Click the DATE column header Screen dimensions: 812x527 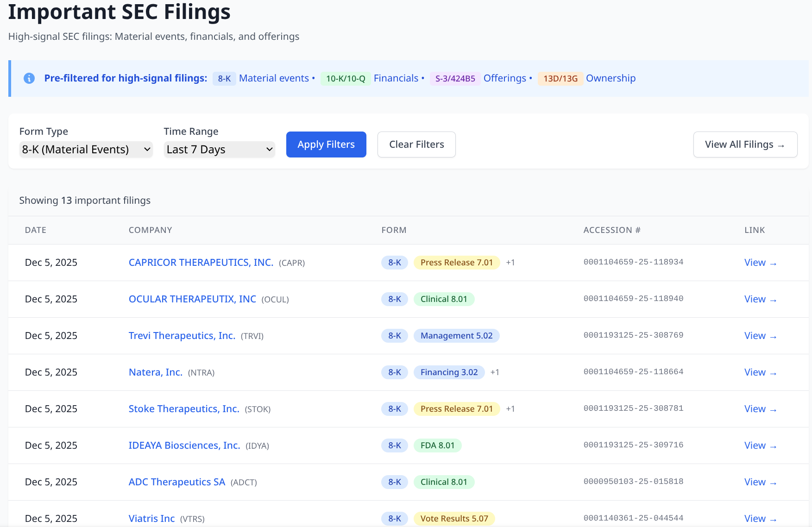point(35,230)
